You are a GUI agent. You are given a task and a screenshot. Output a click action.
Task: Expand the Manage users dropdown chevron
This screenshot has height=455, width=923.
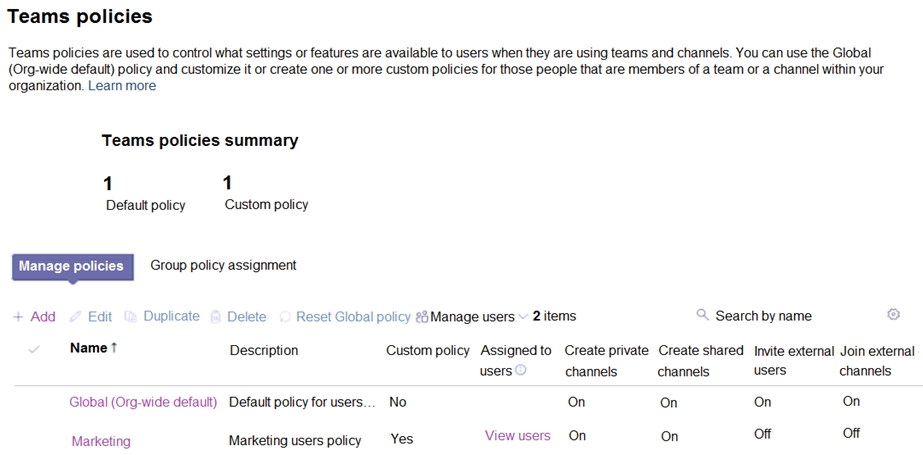523,317
